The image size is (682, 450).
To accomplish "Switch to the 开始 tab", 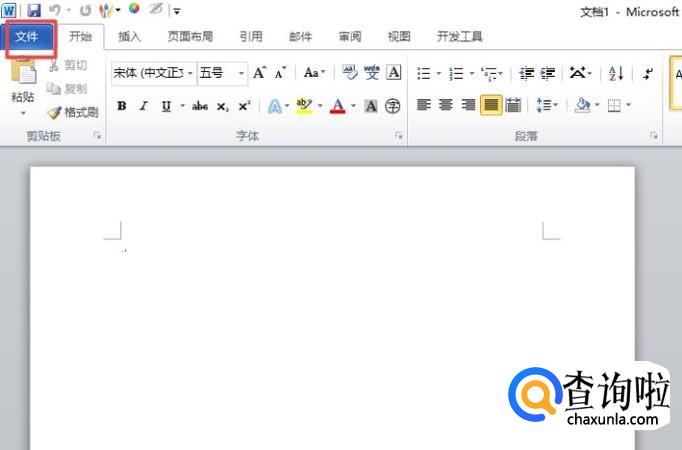I will coord(80,37).
